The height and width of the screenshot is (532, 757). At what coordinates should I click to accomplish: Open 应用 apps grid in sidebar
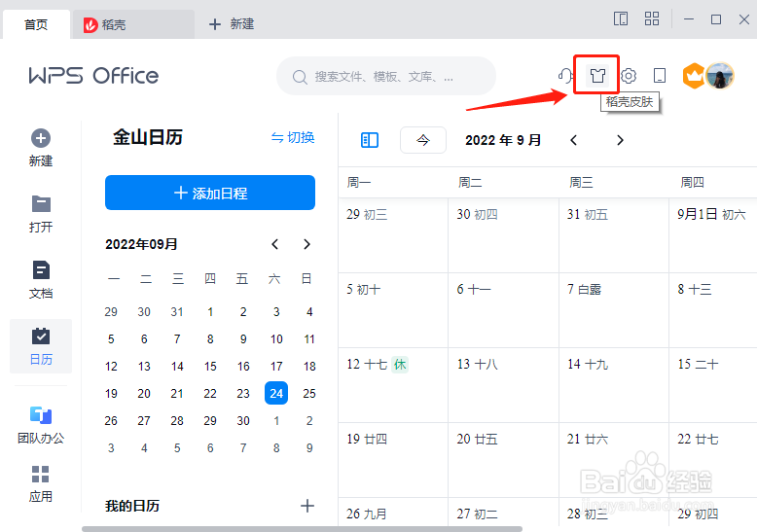pos(41,483)
